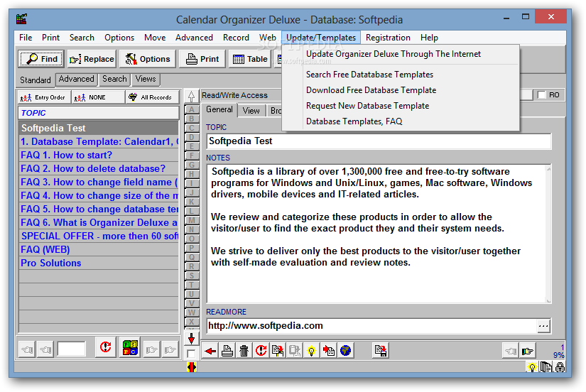Open the Help menu

tap(429, 38)
